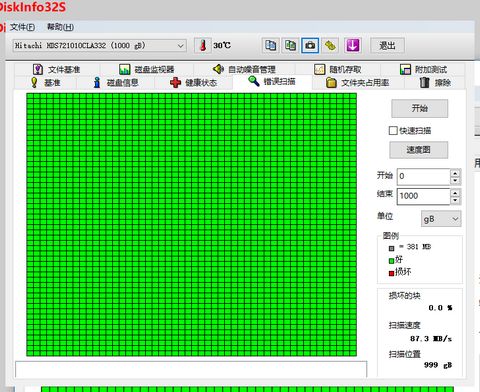Switch to the 健康状态 tab
Viewport: 480px width, 392px height.
[x=194, y=82]
